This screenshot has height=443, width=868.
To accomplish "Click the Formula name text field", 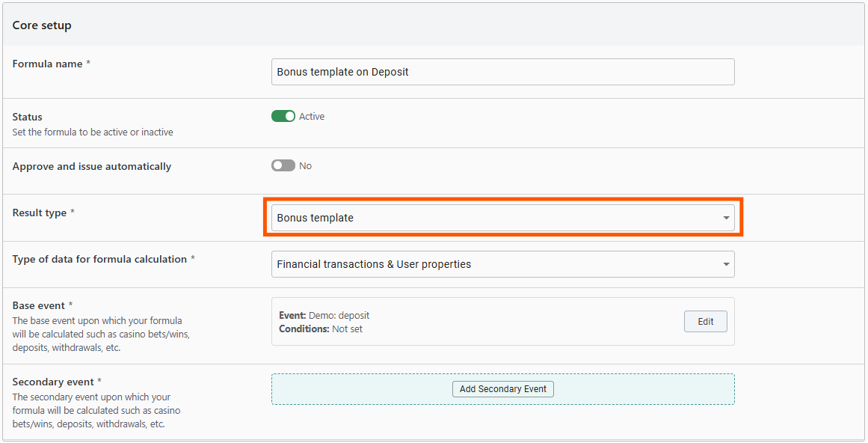I will (x=502, y=72).
